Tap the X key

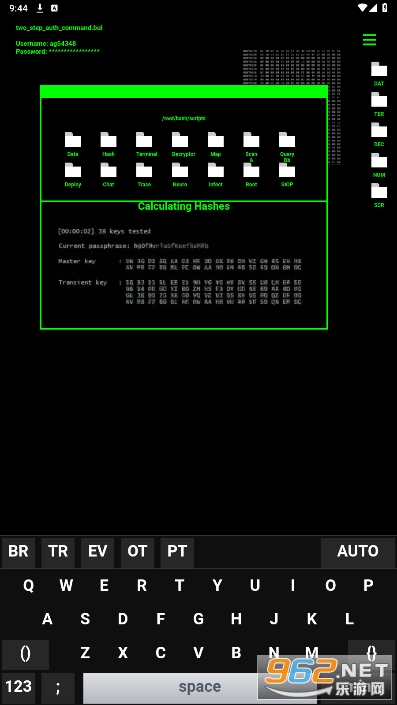[123, 653]
